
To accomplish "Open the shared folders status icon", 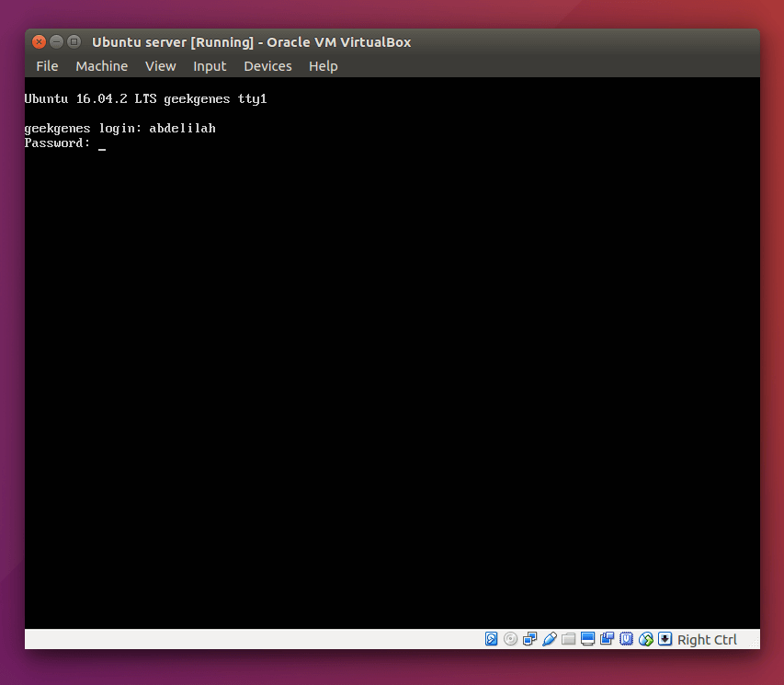I will coord(569,639).
